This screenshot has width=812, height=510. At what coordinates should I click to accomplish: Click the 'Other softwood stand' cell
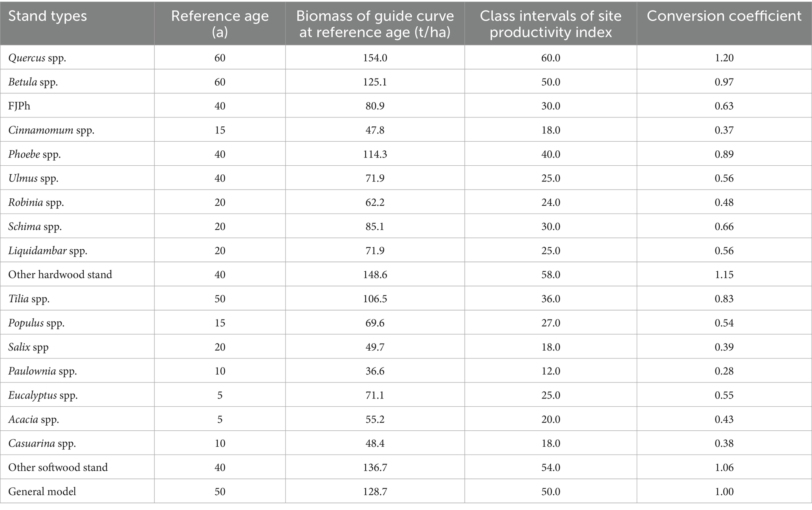click(58, 467)
